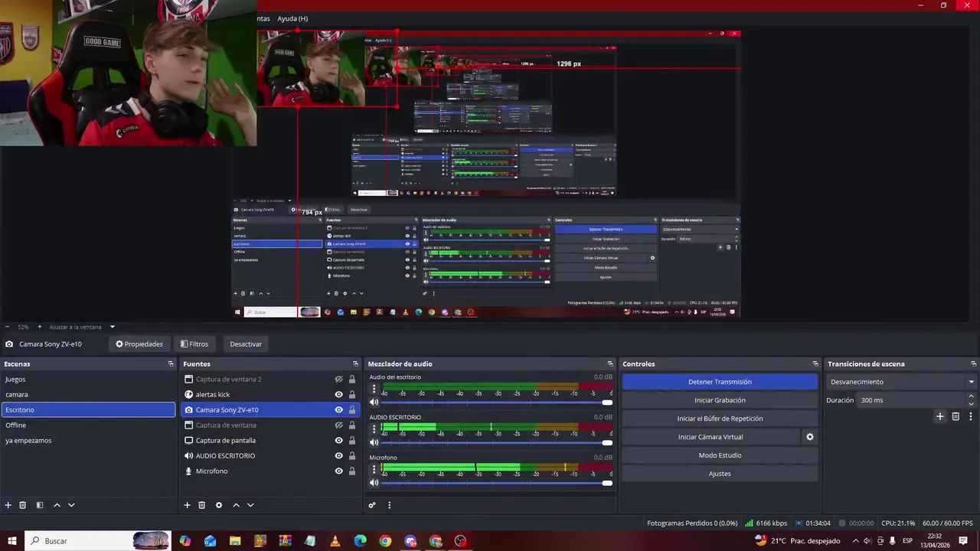This screenshot has height=551, width=980.
Task: Open Desvanecimiento transition dropdown
Action: 902,382
